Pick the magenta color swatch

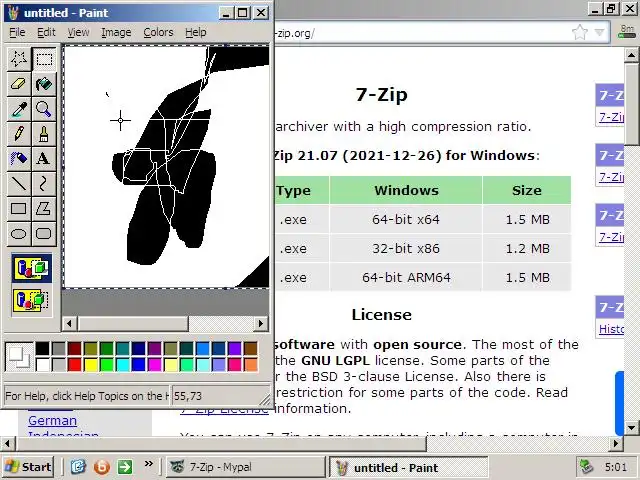pos(155,364)
